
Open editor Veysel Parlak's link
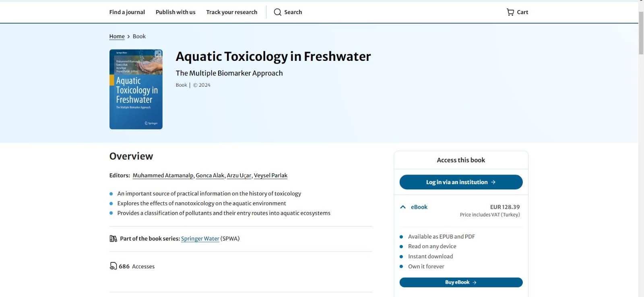pos(270,175)
